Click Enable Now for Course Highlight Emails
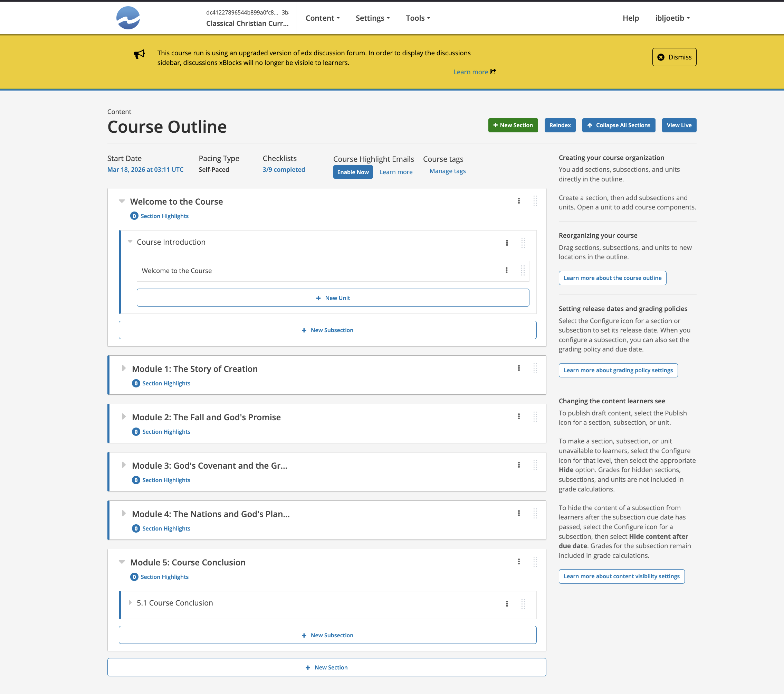This screenshot has width=784, height=694. (353, 172)
